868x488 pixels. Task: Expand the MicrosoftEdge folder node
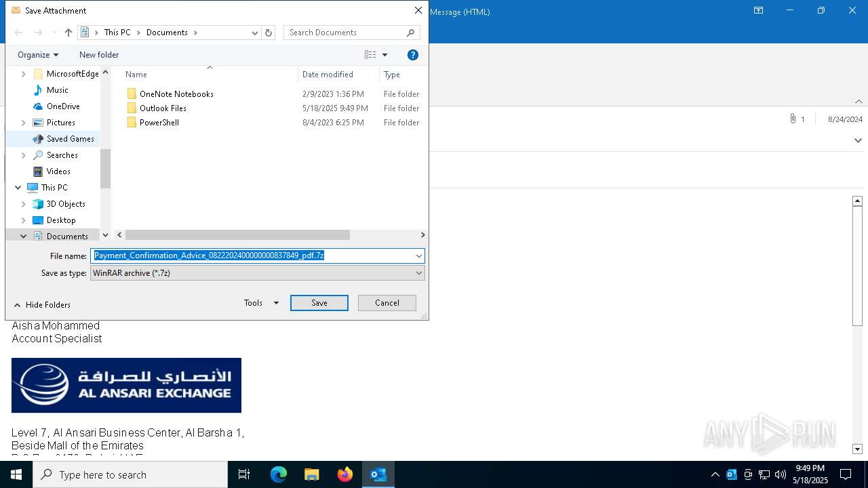click(x=24, y=74)
